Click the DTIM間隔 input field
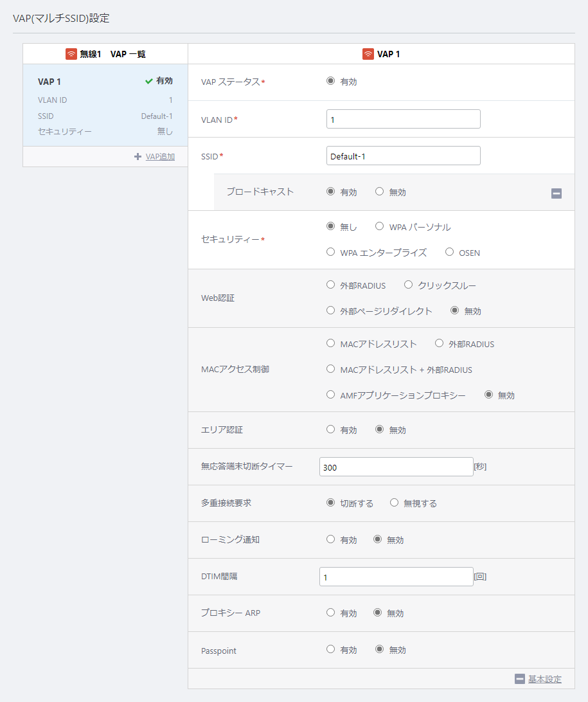Screen dimensions: 588x702 pyautogui.click(x=396, y=577)
